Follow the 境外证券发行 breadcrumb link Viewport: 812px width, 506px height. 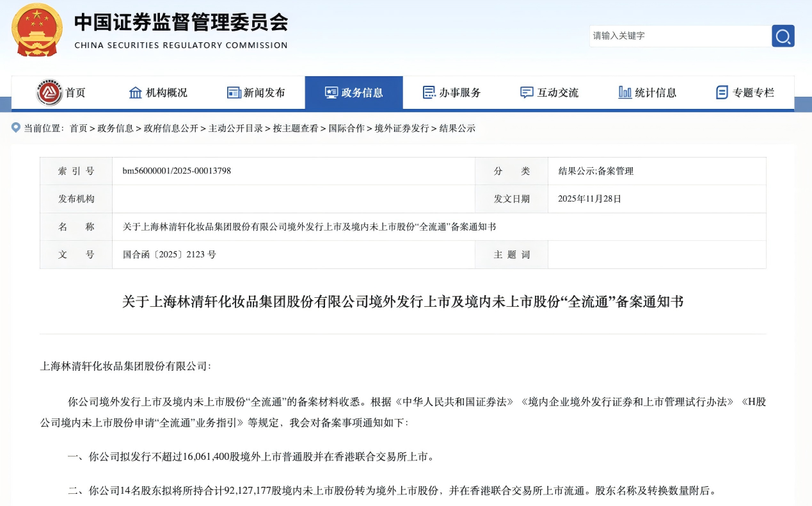point(402,128)
